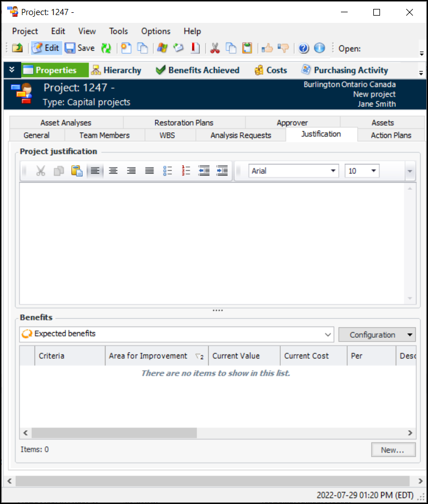Toggle the bulleted list
428x504 pixels.
tap(167, 171)
